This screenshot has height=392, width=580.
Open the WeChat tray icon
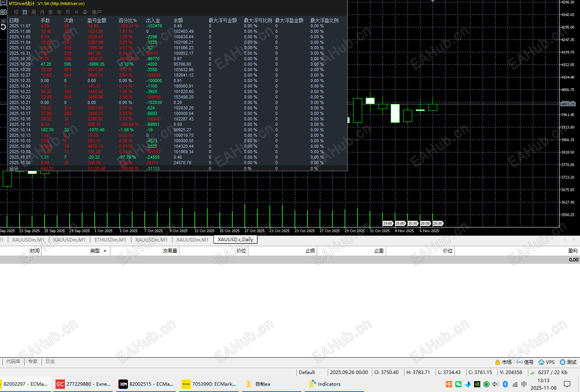(458, 384)
